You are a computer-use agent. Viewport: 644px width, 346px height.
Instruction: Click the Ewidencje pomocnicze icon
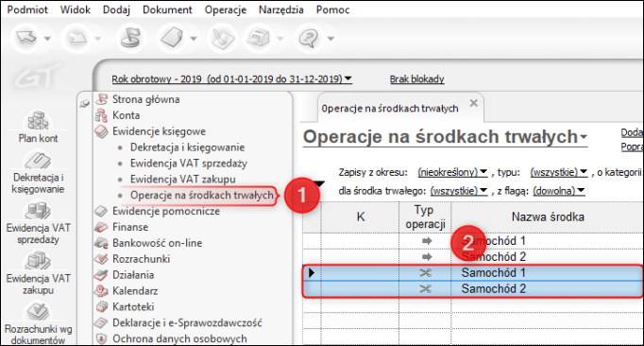point(101,211)
